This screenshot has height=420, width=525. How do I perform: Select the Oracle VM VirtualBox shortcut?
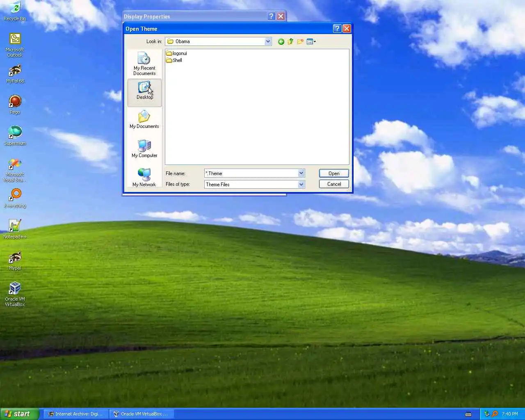[15, 294]
